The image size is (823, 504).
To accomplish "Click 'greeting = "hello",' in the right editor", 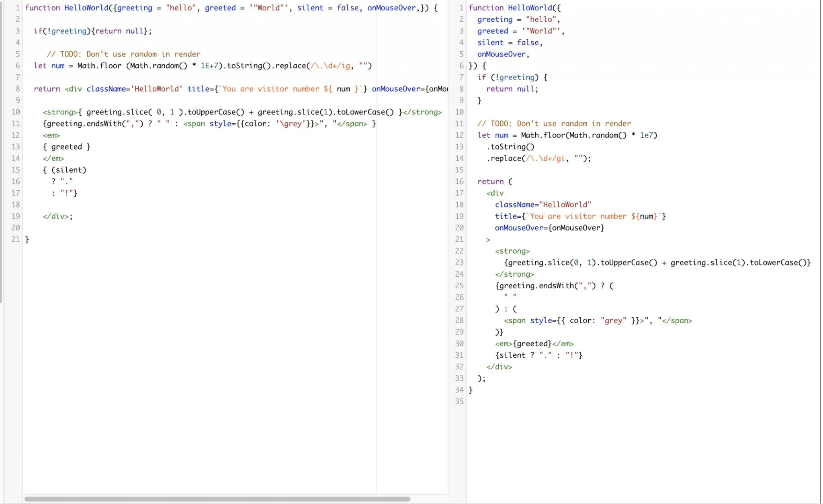I will pyautogui.click(x=519, y=19).
